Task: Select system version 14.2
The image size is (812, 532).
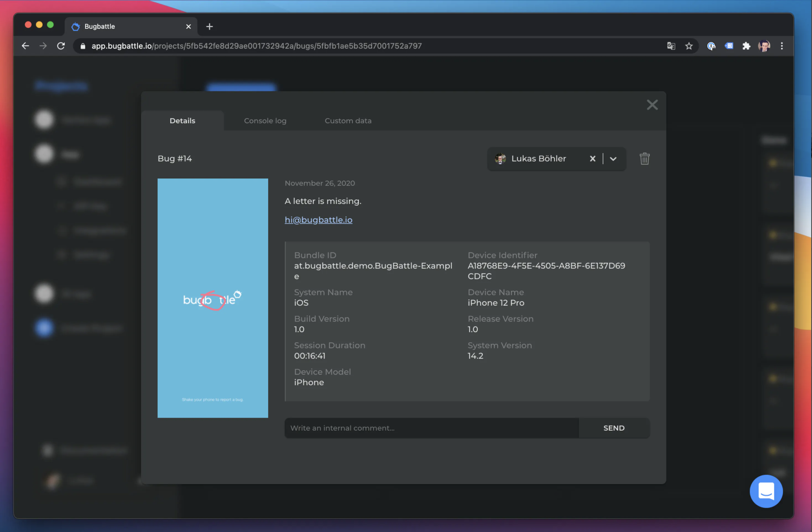Action: (x=475, y=356)
